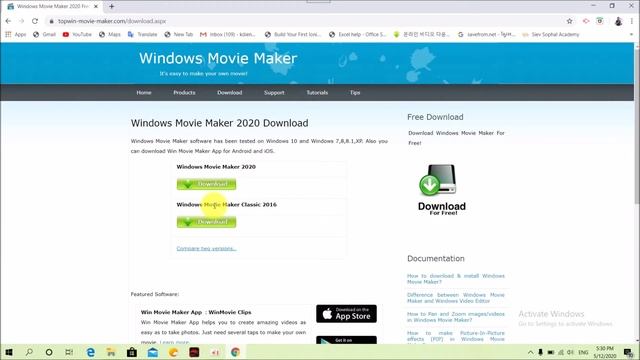Open the Chrome profile avatar
The width and height of the screenshot is (640, 360).
click(618, 21)
